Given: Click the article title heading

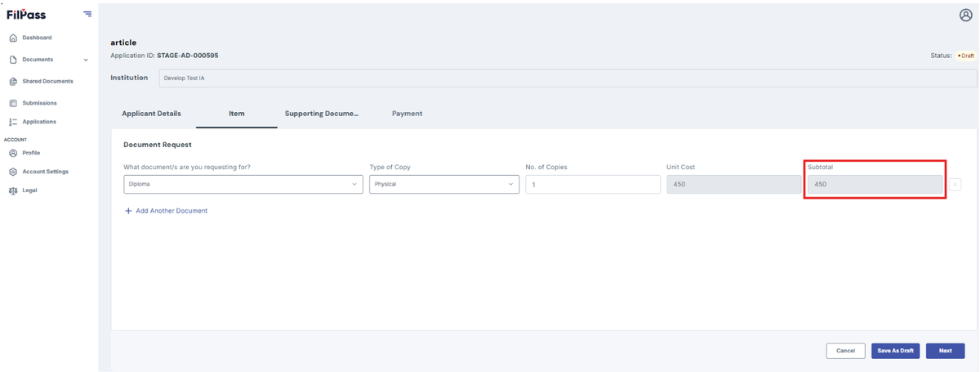Looking at the screenshot, I should tap(123, 43).
